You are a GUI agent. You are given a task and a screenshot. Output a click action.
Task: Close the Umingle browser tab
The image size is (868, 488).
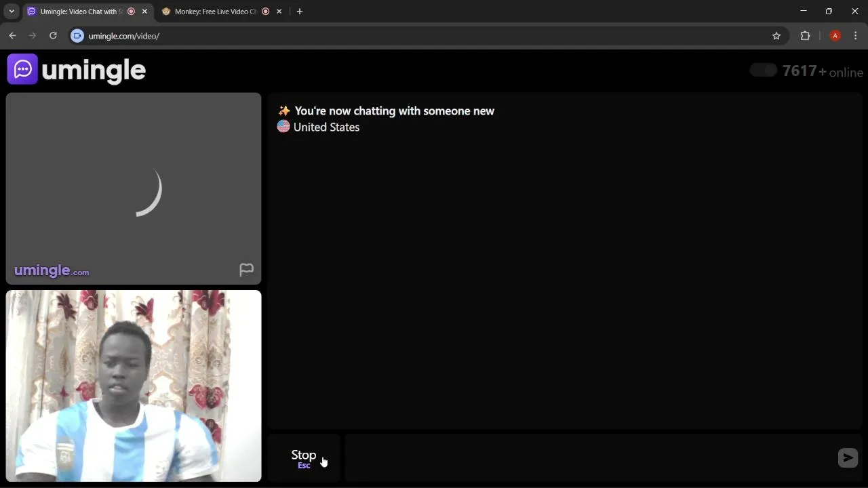144,12
